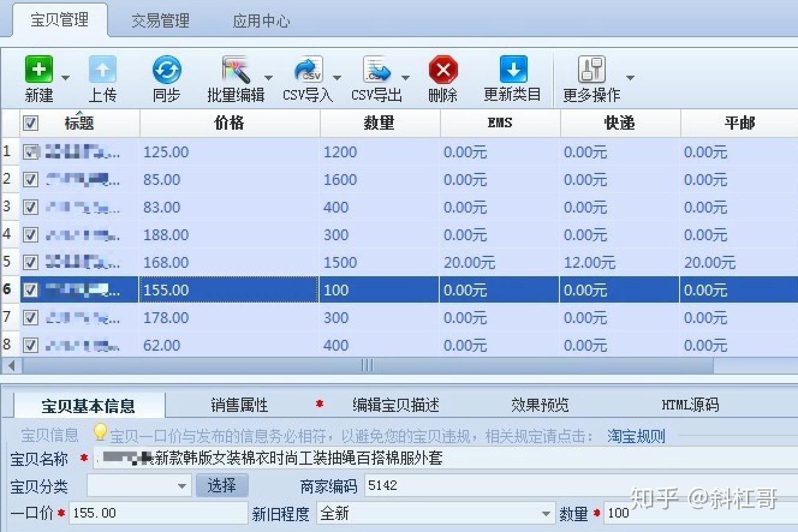Expand the 批量编辑 dropdown arrow
This screenshot has width=798, height=532.
269,77
